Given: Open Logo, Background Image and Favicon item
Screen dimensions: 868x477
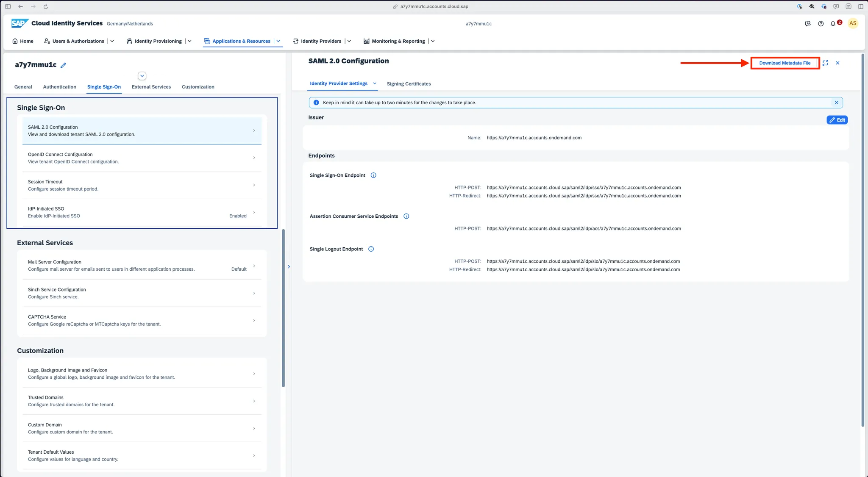Looking at the screenshot, I should coord(142,374).
